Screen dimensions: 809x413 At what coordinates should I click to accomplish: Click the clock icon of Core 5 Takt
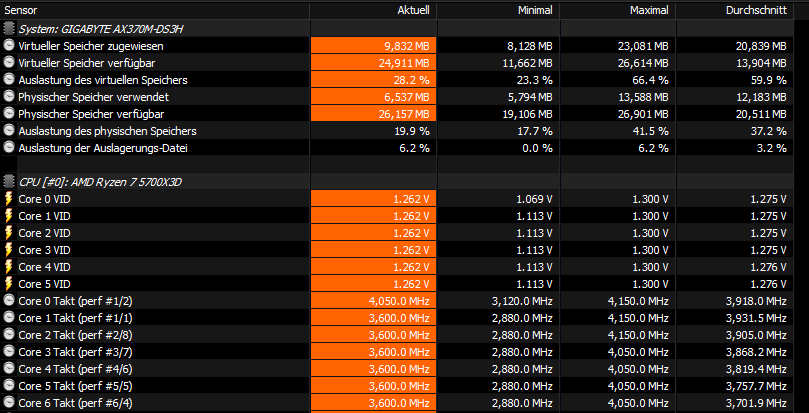(x=9, y=386)
